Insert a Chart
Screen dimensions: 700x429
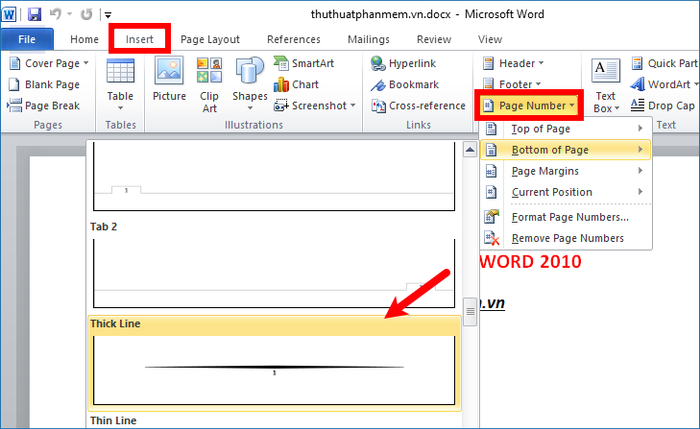pyautogui.click(x=296, y=84)
